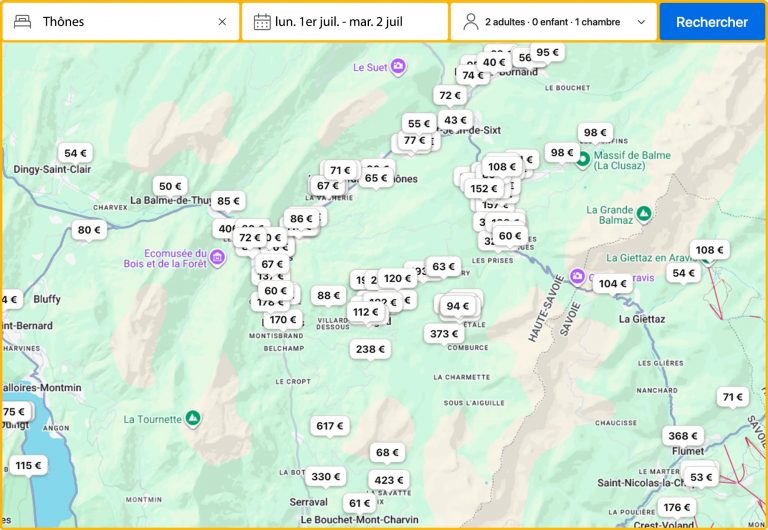The width and height of the screenshot is (768, 530).
Task: Click the 368 € price pin near Flumet
Action: [683, 436]
